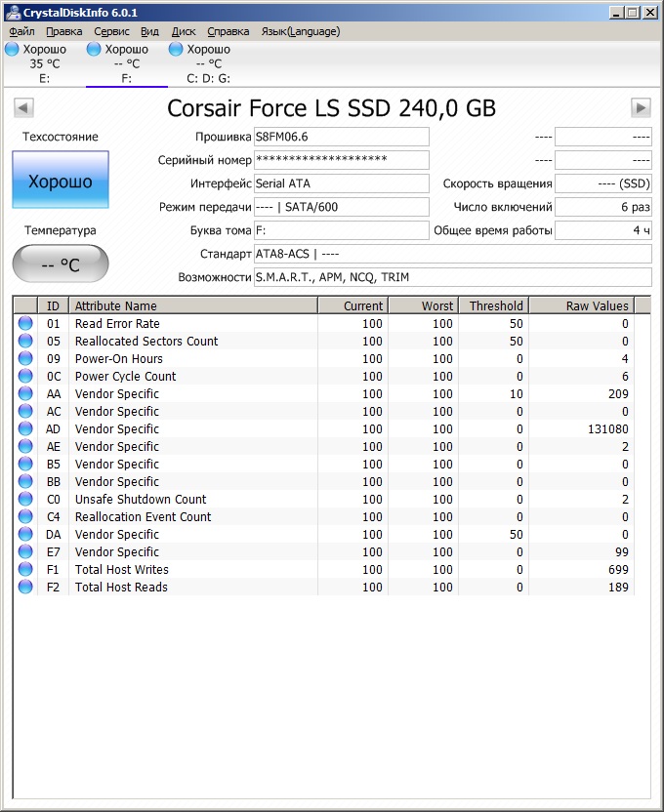Click status orb for Reallocated Sectors Count row
Screen dimensions: 664x812
click(x=25, y=342)
